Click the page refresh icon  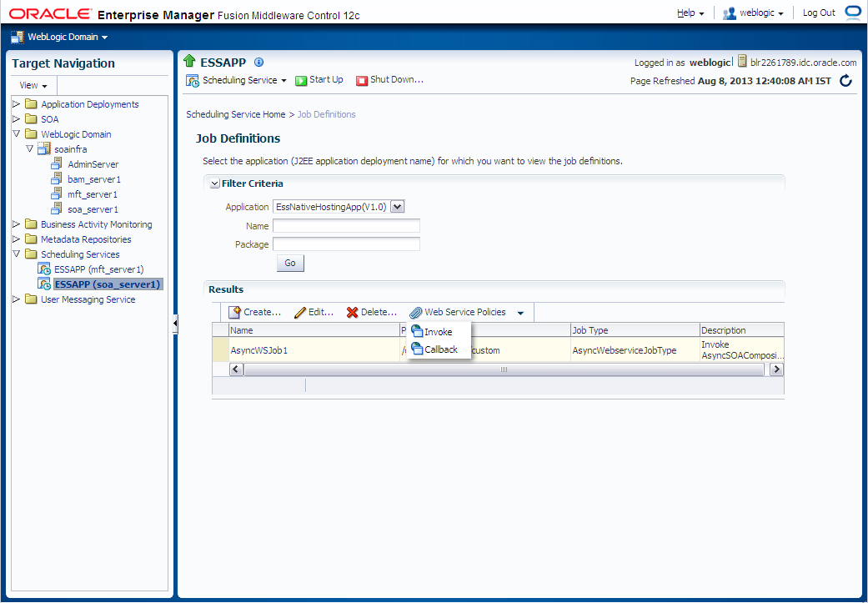pos(845,81)
